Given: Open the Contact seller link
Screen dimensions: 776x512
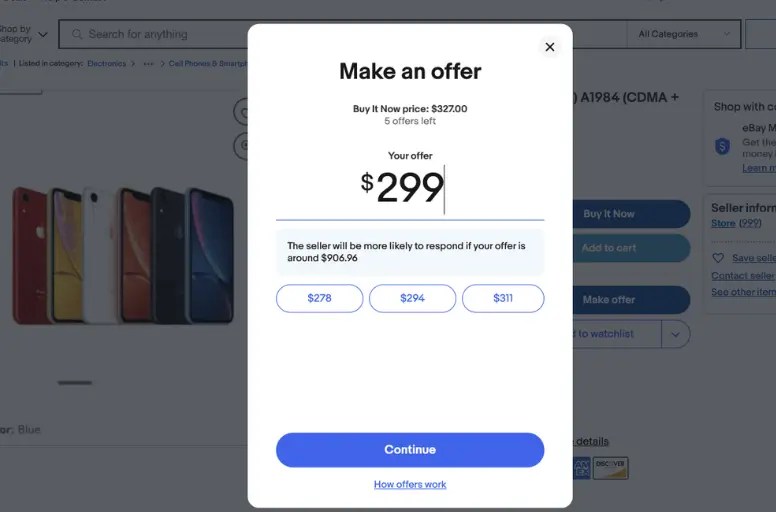Looking at the screenshot, I should [x=743, y=276].
